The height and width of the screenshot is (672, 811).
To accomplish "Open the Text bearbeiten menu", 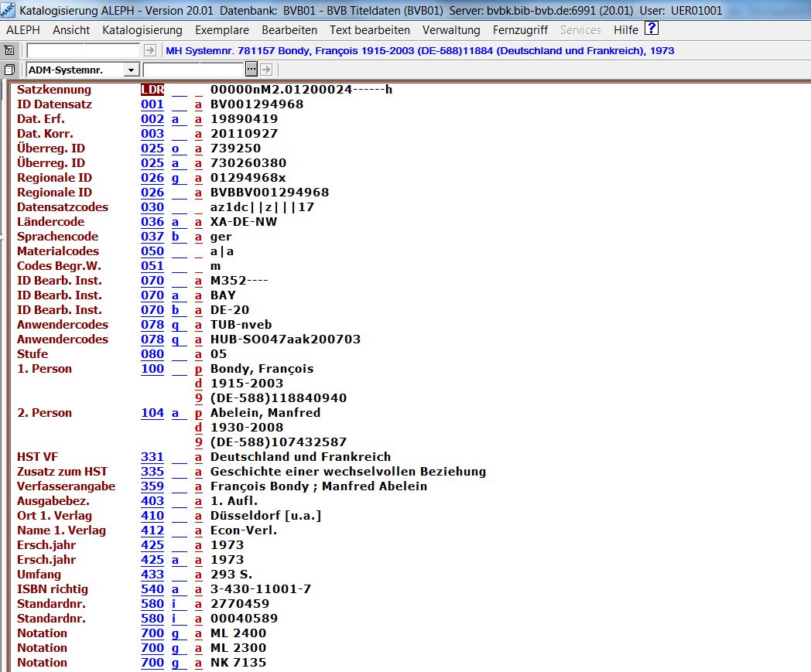I will (x=370, y=30).
